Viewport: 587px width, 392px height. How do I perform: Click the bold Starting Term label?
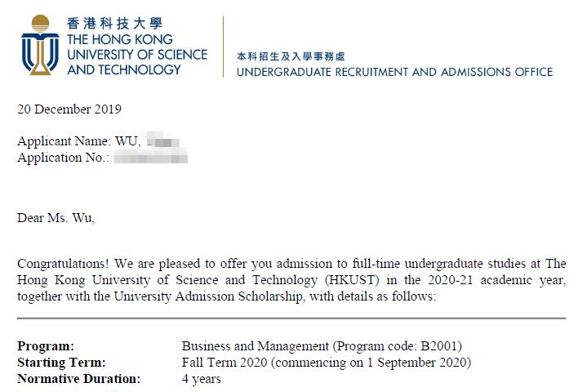tap(61, 363)
